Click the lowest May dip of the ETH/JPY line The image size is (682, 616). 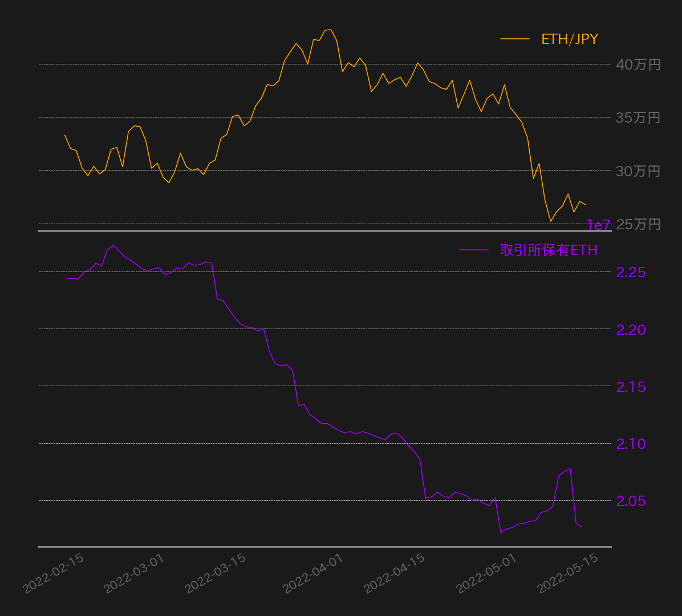(x=551, y=221)
